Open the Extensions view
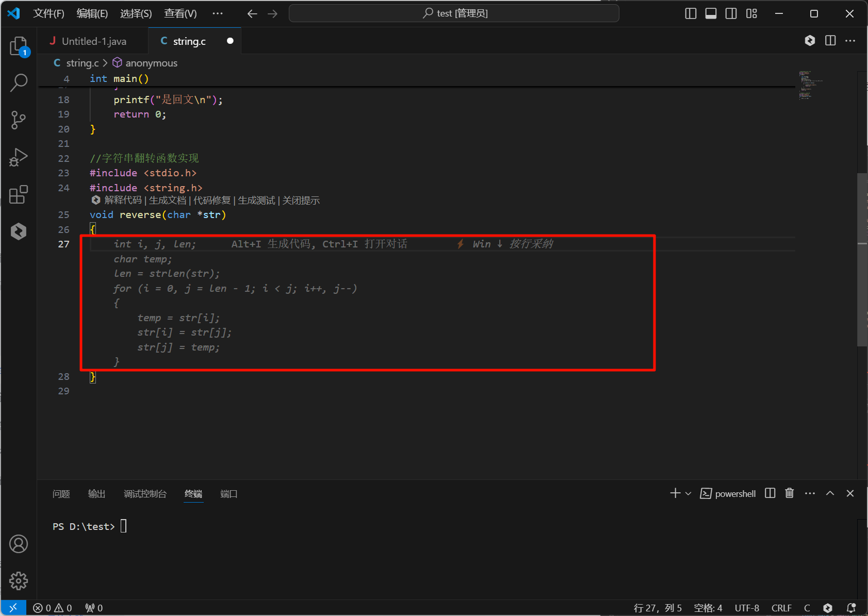This screenshot has width=868, height=616. coord(19,195)
